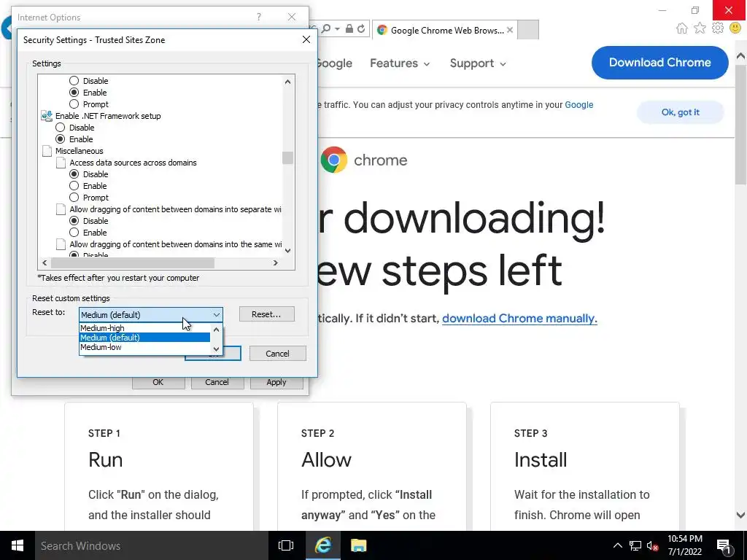Open the Reset to combo box
Screen dimensions: 747x560
click(x=150, y=315)
